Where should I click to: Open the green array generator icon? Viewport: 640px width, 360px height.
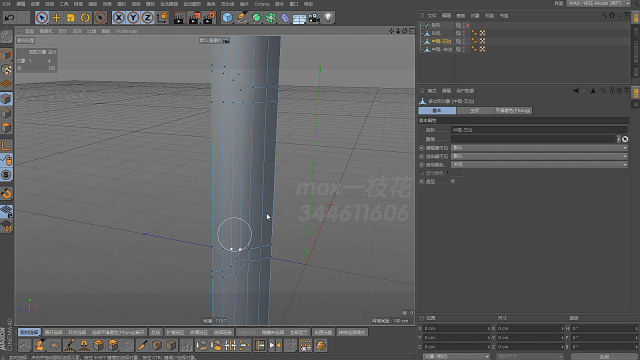point(271,18)
